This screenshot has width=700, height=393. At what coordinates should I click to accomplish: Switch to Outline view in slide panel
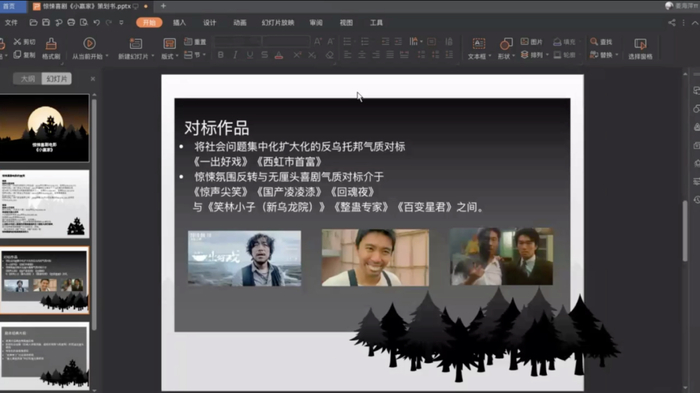[28, 79]
